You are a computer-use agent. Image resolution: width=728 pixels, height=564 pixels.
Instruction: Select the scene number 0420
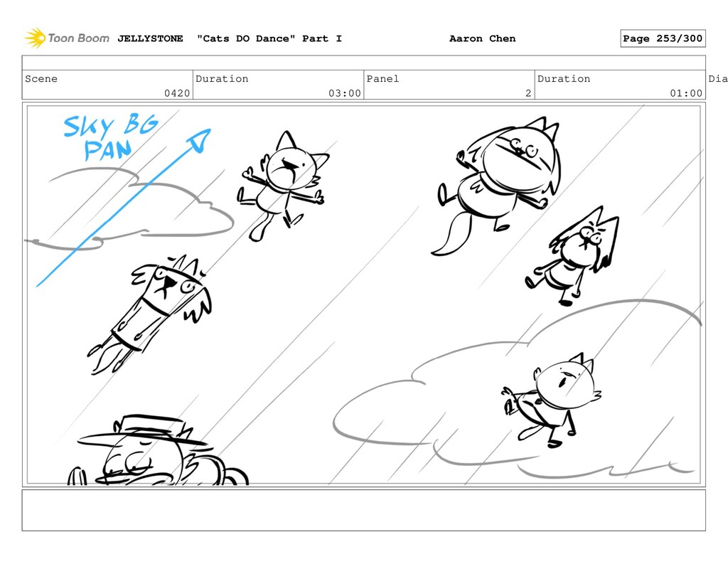177,93
